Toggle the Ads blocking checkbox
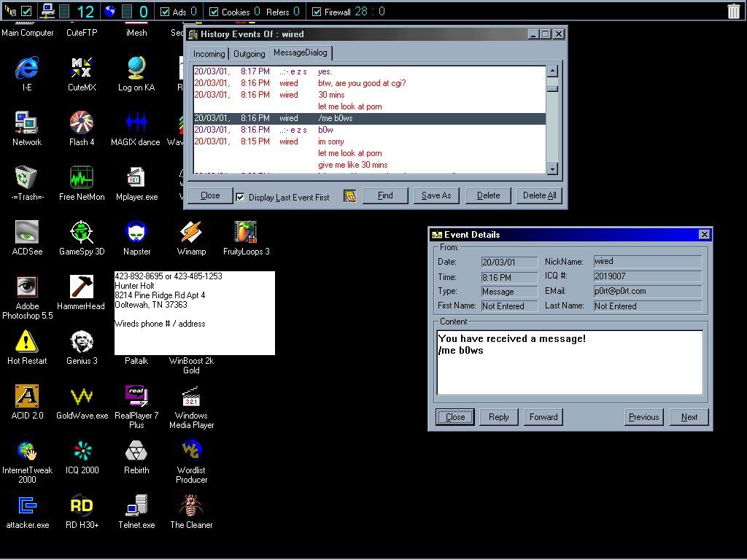The width and height of the screenshot is (747, 560). (x=165, y=12)
